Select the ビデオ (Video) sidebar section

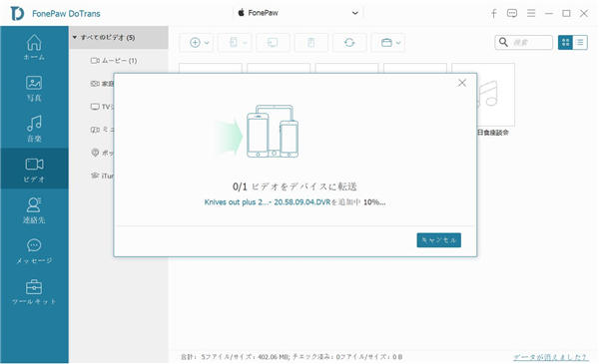pyautogui.click(x=34, y=169)
